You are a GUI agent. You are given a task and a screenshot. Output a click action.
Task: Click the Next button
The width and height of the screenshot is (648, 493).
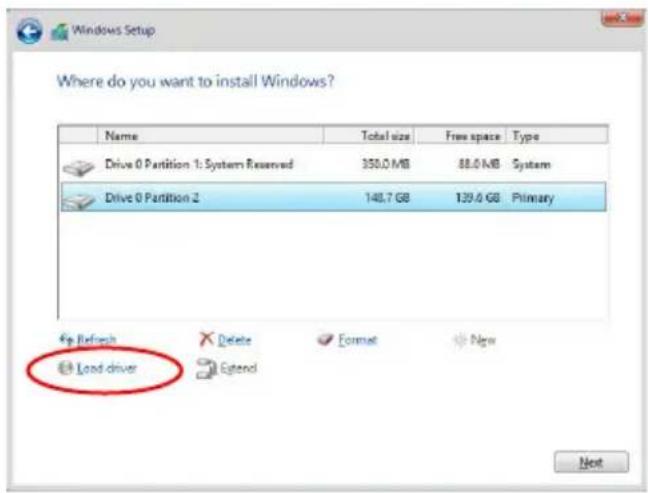pyautogui.click(x=591, y=462)
